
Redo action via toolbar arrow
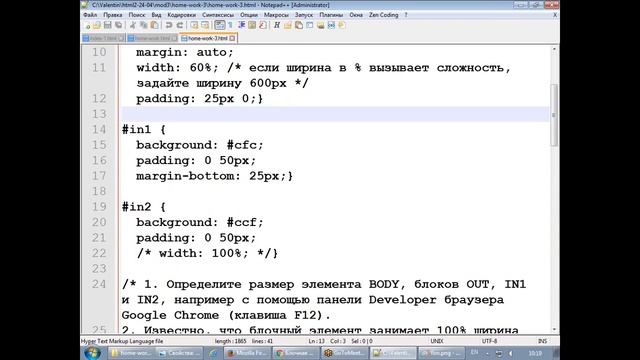pyautogui.click(x=180, y=25)
